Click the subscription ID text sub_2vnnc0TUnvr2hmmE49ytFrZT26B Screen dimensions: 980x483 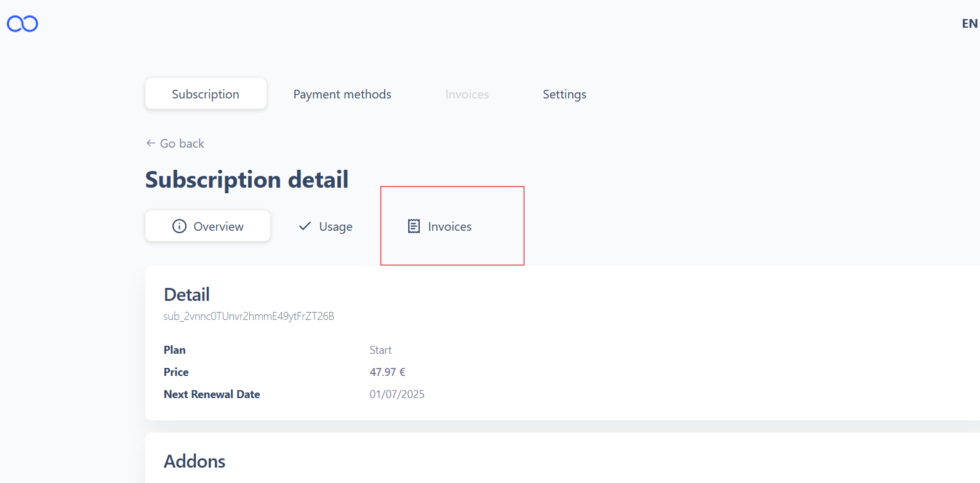pos(249,316)
